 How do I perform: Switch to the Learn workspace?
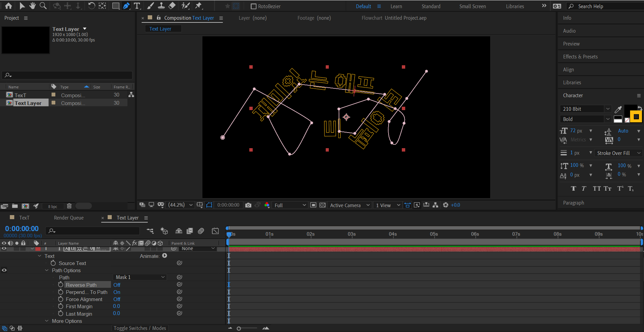point(396,6)
